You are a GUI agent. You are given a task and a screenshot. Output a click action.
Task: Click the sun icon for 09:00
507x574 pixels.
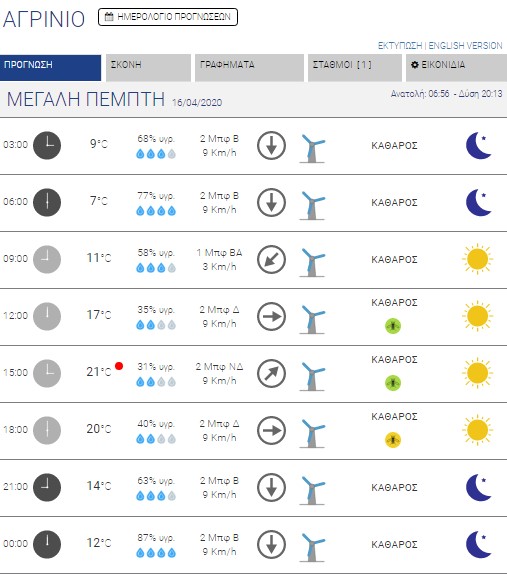click(x=477, y=259)
